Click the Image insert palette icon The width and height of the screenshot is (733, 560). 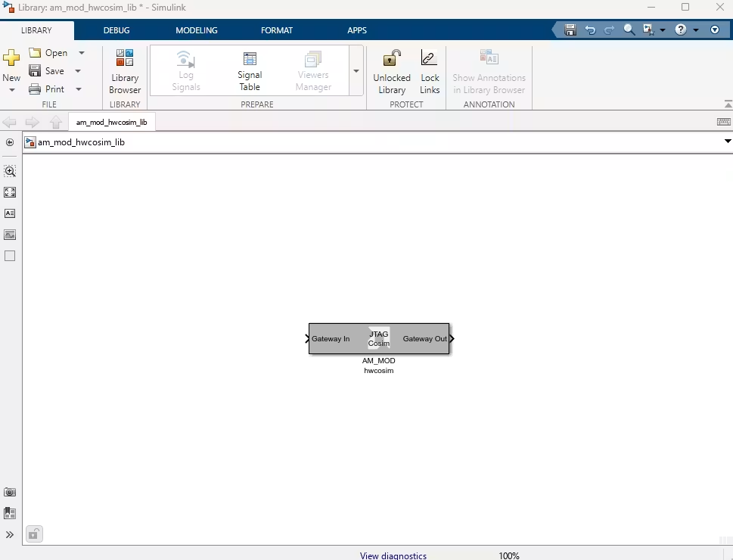10,235
